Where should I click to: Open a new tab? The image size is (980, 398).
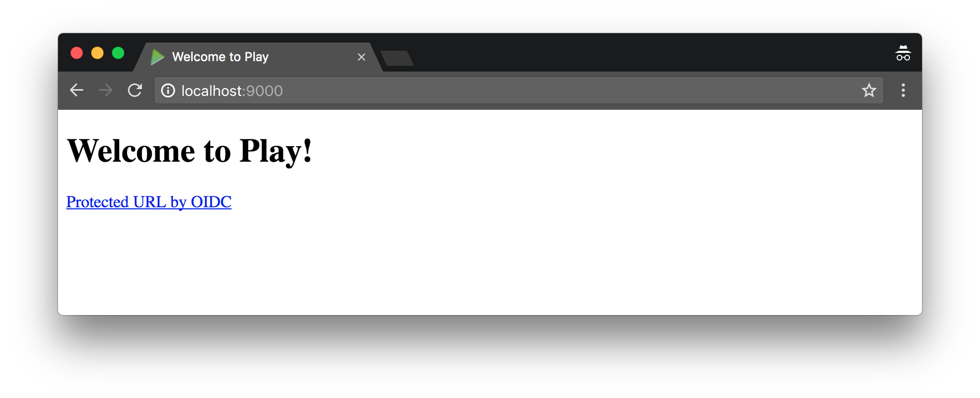(x=397, y=58)
